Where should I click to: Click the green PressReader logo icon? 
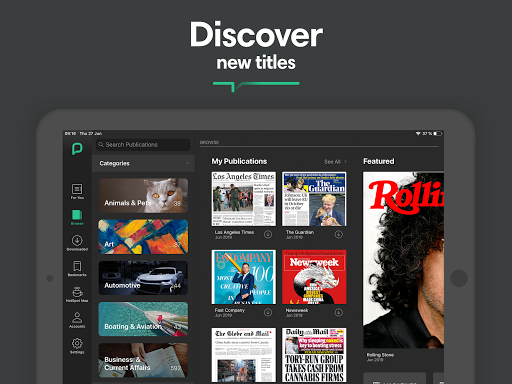(x=77, y=149)
